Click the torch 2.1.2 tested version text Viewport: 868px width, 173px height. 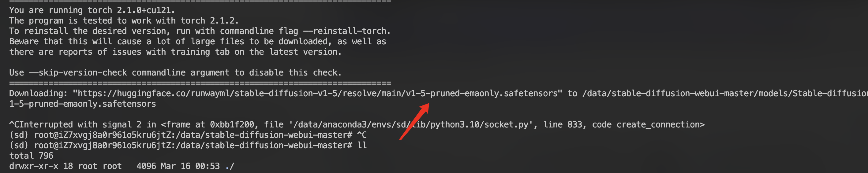point(209,20)
